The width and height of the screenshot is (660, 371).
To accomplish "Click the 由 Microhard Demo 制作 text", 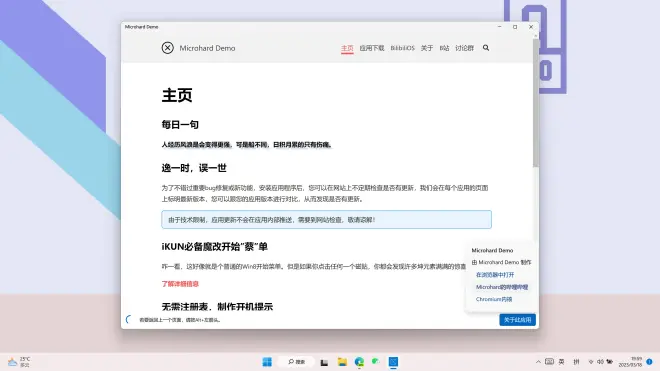I will pos(501,262).
